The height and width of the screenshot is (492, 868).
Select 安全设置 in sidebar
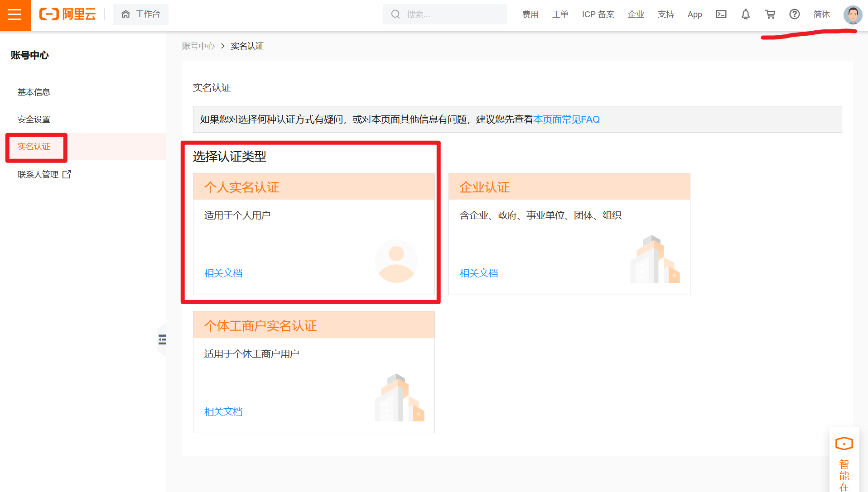point(34,119)
